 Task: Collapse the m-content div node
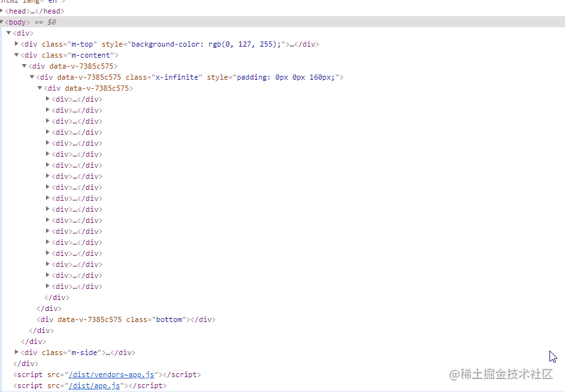(16, 55)
